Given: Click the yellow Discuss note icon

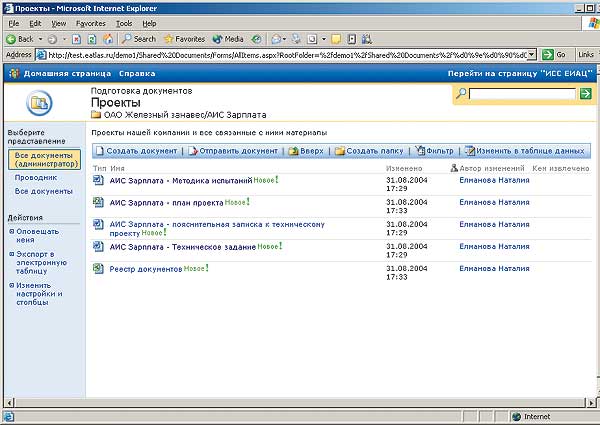Looking at the screenshot, I should point(336,39).
